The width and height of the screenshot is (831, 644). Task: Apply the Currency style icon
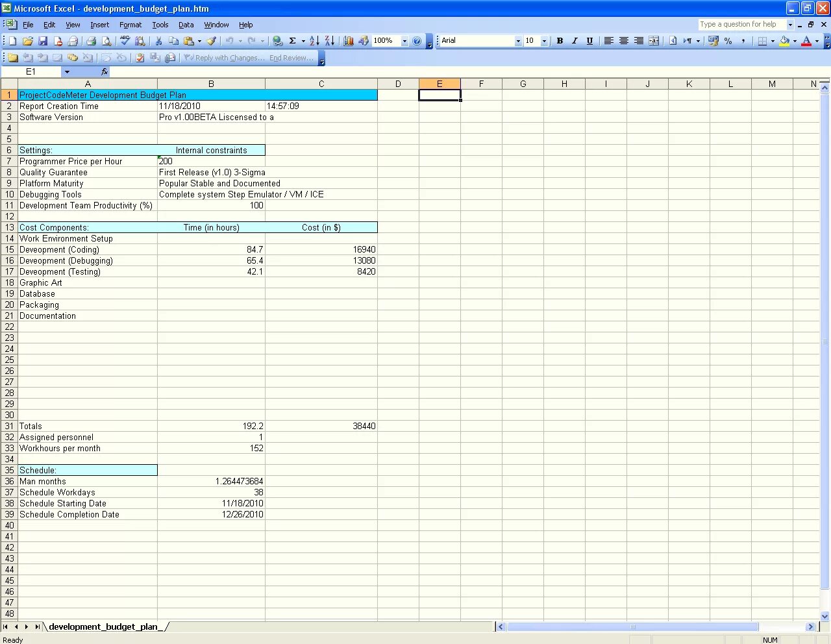point(713,41)
